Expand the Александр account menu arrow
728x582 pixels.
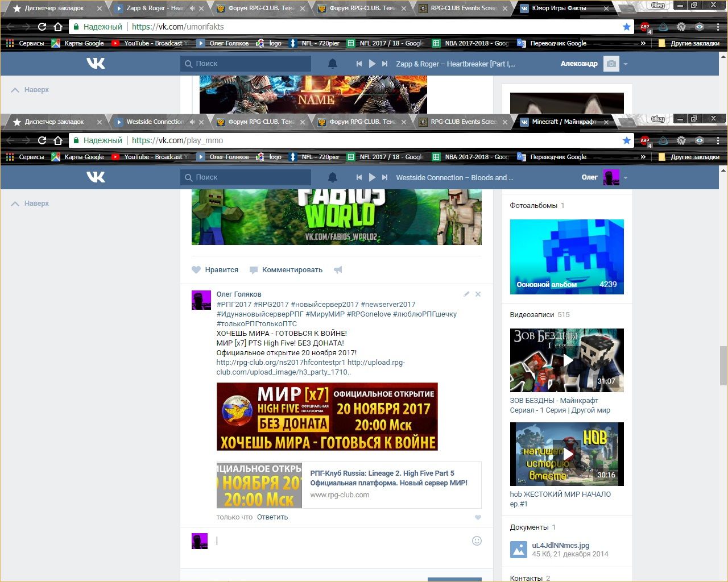(x=626, y=64)
